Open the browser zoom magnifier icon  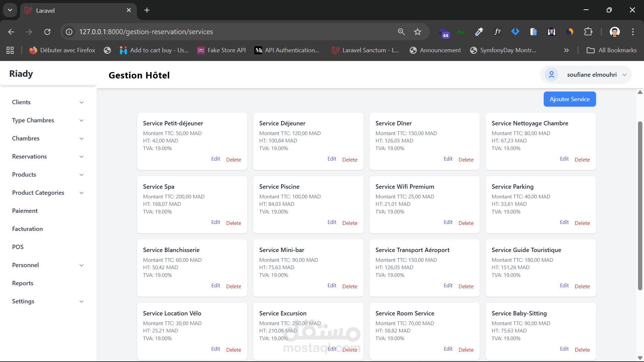click(x=401, y=32)
